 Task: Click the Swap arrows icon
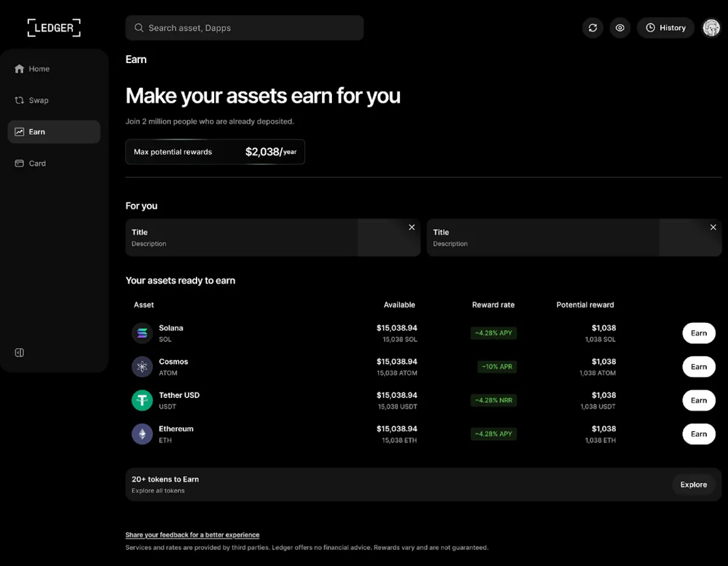[19, 100]
